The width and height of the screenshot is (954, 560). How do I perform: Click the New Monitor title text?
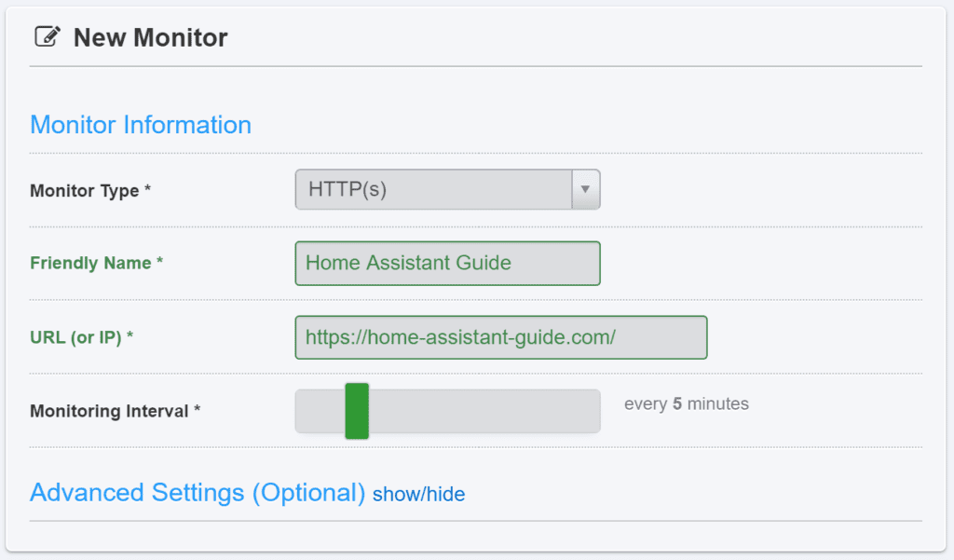click(x=150, y=38)
